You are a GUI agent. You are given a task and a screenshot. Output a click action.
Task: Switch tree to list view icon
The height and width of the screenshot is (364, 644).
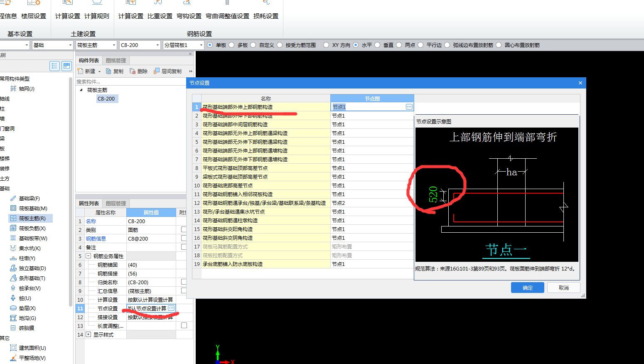point(54,66)
